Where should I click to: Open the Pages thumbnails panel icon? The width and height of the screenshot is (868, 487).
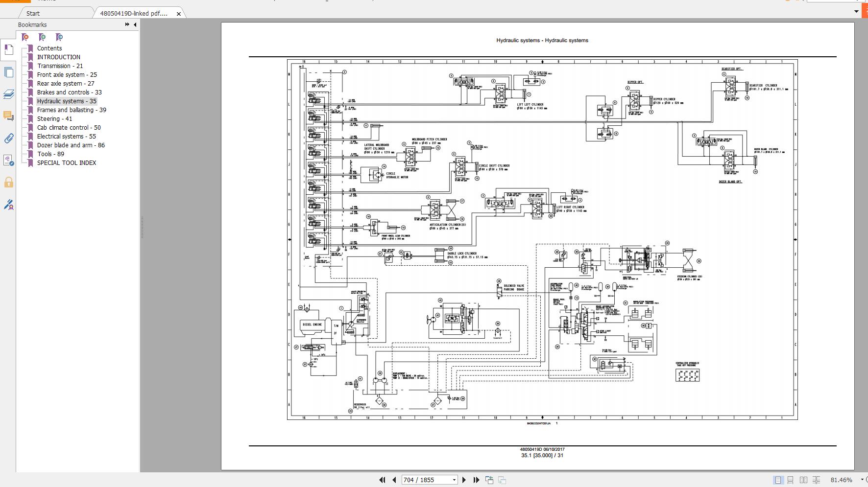8,72
